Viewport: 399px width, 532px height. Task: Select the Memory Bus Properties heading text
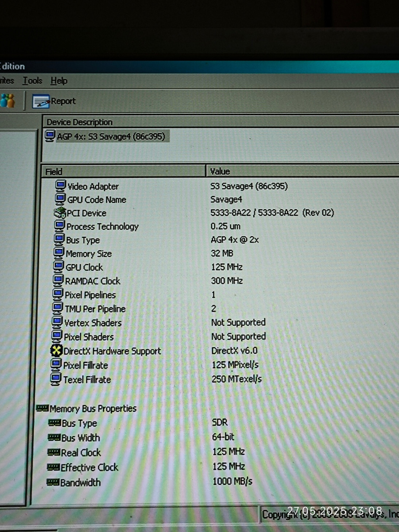(93, 408)
